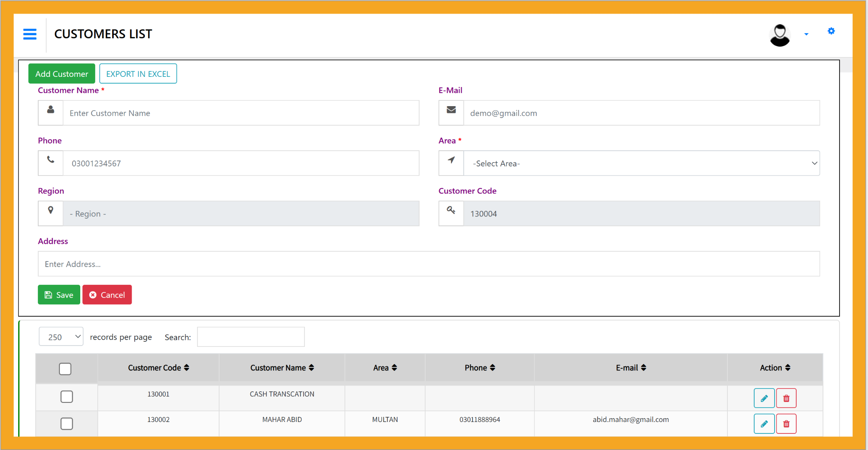The width and height of the screenshot is (868, 450).
Task: Delete customer 130001 using trash icon
Action: point(786,398)
